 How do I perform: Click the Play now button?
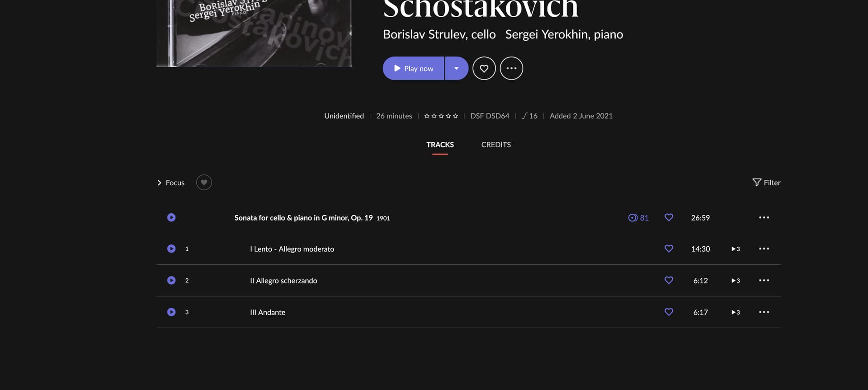[x=414, y=68]
